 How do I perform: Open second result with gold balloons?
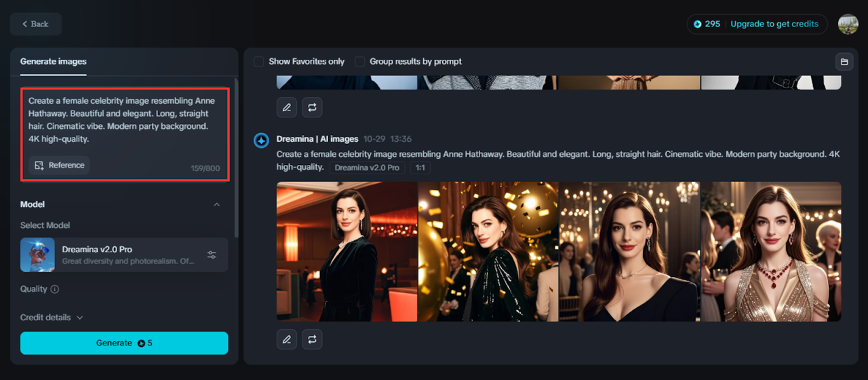click(488, 252)
